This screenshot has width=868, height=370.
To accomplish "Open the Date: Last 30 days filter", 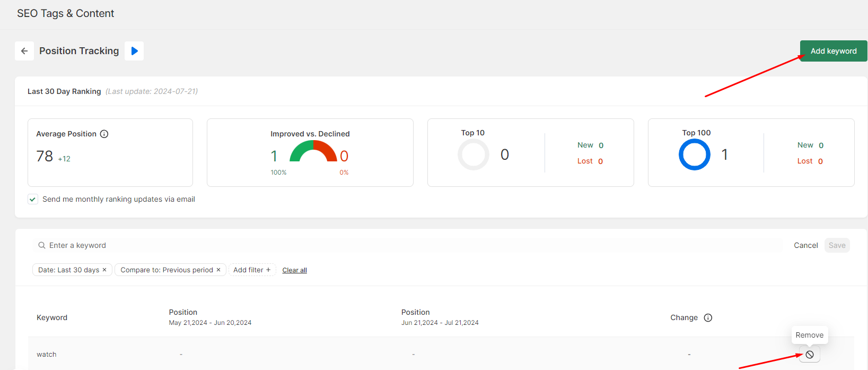I will 68,270.
